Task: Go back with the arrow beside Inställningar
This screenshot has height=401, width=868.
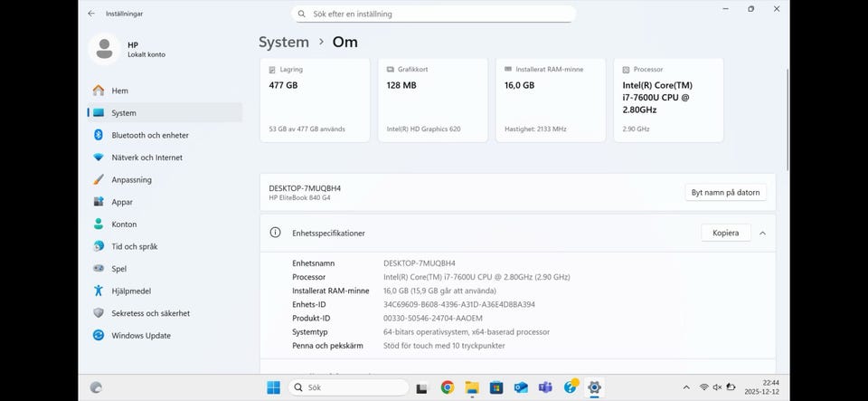Action: pyautogui.click(x=91, y=14)
